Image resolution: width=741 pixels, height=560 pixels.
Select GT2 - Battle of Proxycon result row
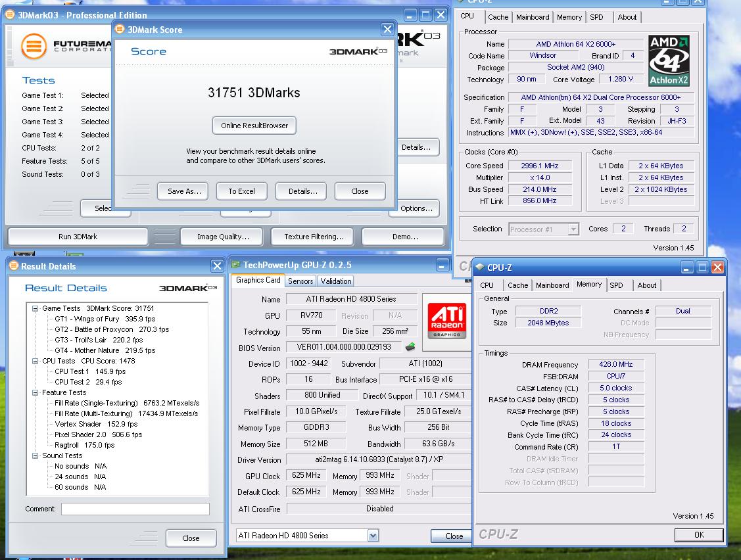(112, 329)
